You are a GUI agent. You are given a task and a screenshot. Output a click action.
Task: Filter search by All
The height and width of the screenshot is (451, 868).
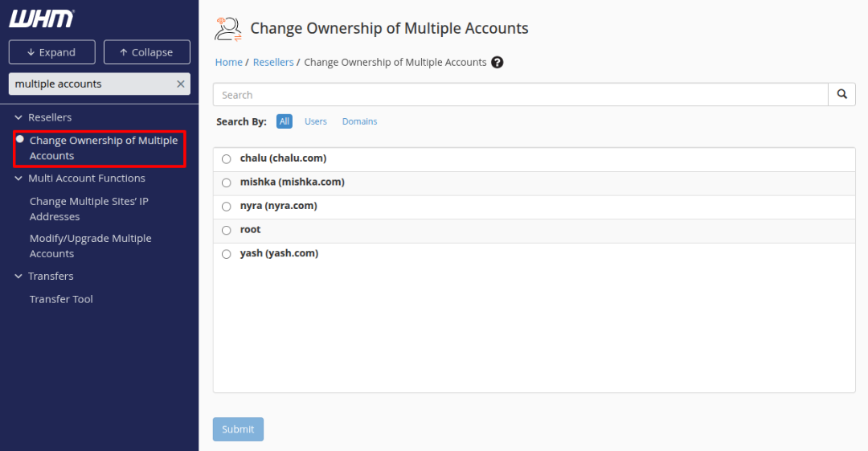click(284, 121)
